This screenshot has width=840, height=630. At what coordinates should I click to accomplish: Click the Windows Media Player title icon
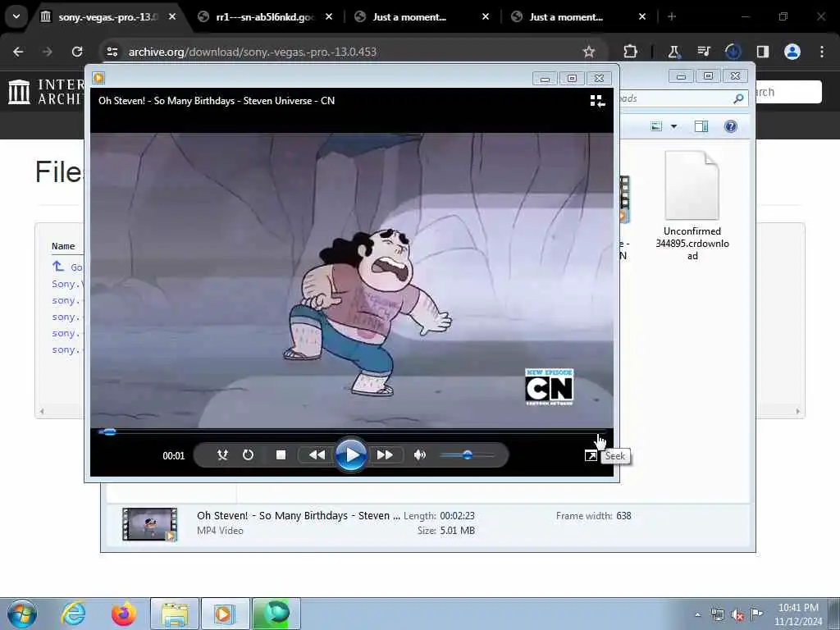98,78
